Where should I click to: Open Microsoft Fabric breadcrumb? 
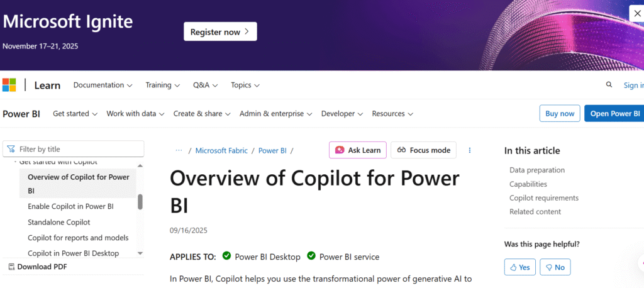[221, 150]
